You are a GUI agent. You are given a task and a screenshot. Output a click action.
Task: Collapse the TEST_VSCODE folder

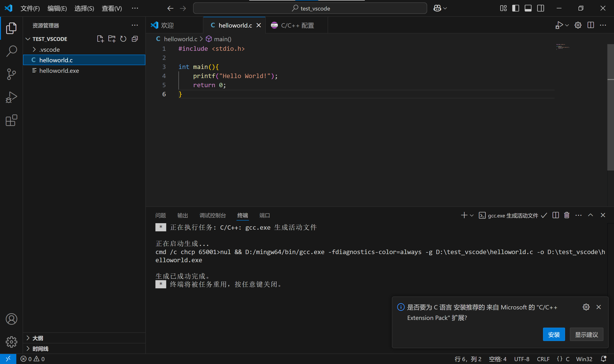coord(28,39)
